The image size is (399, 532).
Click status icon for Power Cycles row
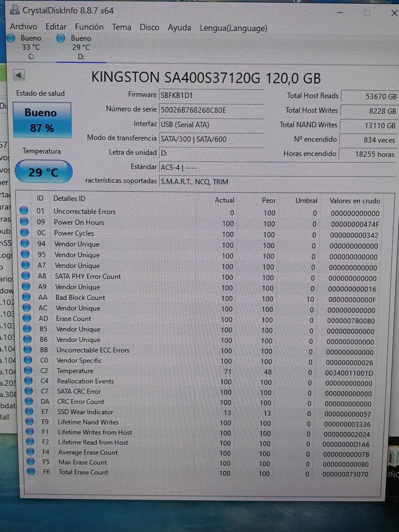pos(24,232)
